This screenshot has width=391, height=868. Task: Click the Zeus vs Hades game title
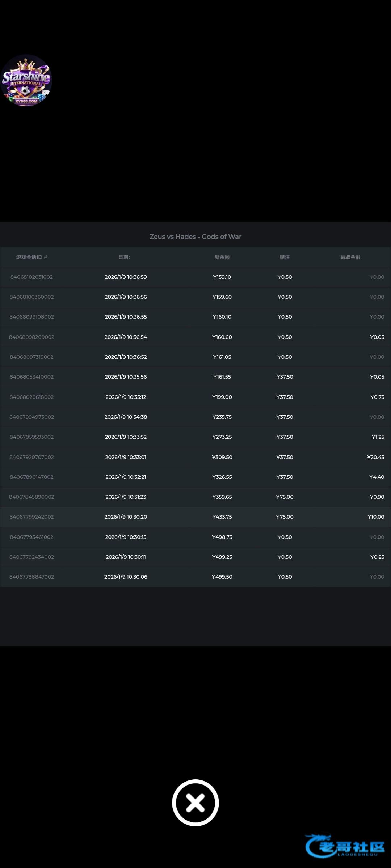(x=195, y=237)
